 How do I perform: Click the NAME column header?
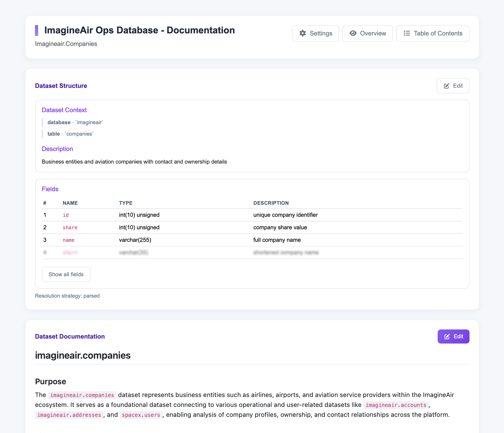point(70,203)
